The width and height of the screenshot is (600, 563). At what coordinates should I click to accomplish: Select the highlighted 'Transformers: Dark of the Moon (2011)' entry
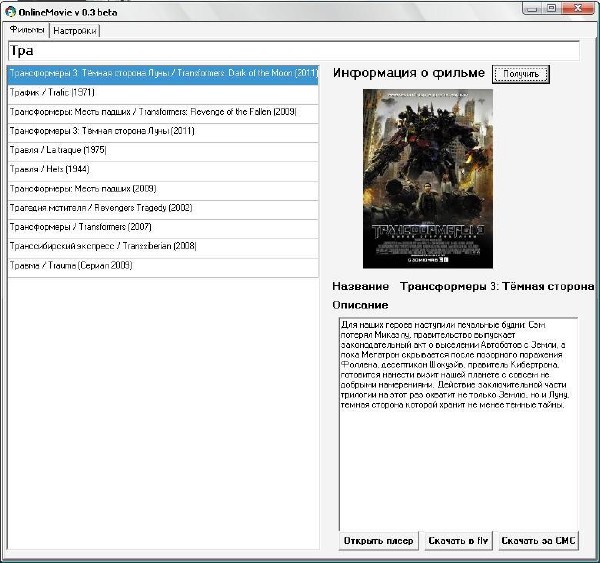[x=163, y=73]
